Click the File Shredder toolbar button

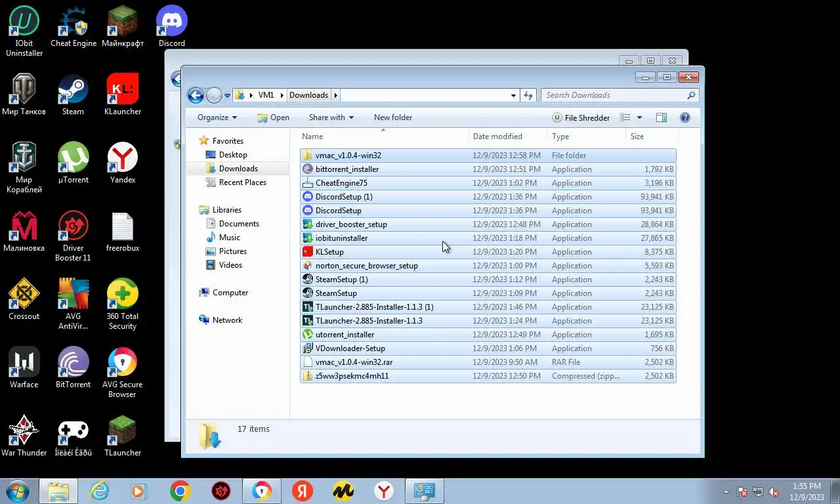(581, 117)
